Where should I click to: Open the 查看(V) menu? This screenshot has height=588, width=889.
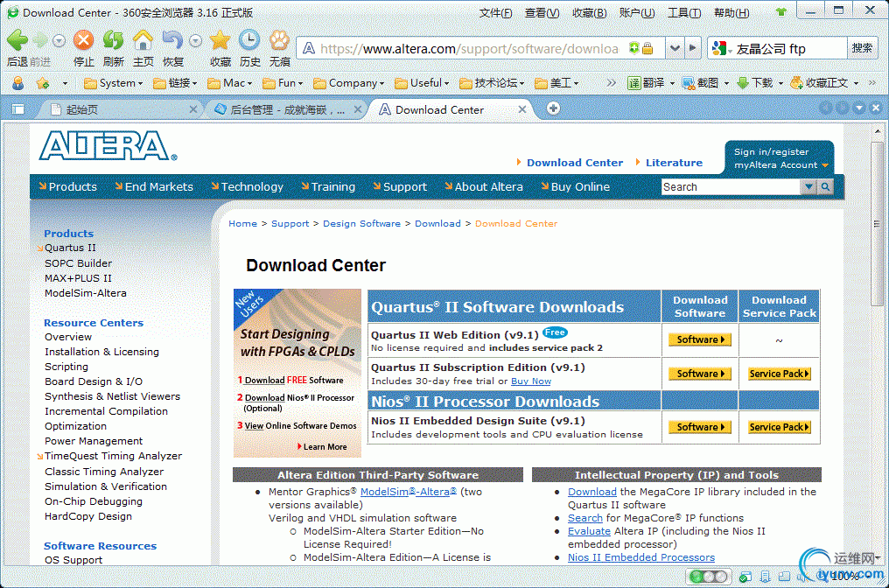tap(542, 12)
